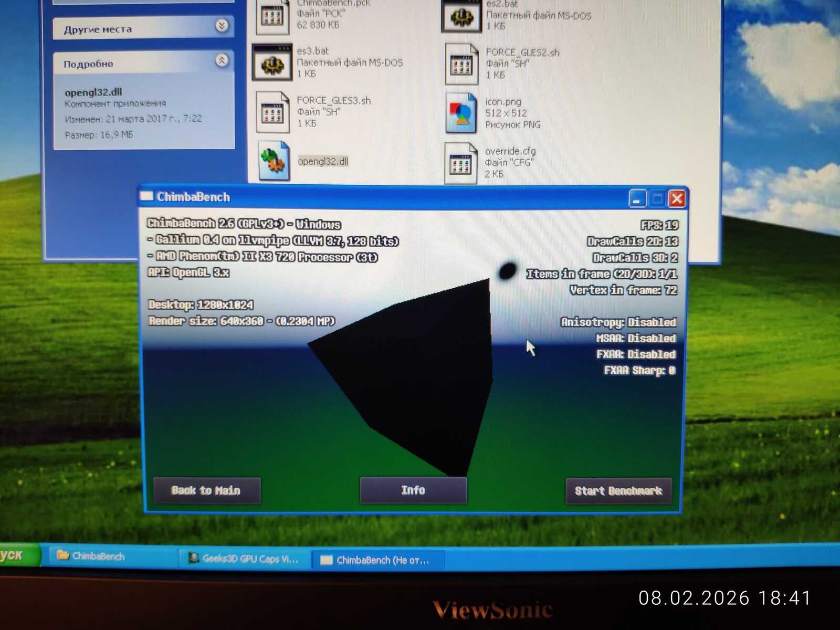Click the ChimbaBench window title bar icon
The width and height of the screenshot is (840, 630).
(x=146, y=196)
